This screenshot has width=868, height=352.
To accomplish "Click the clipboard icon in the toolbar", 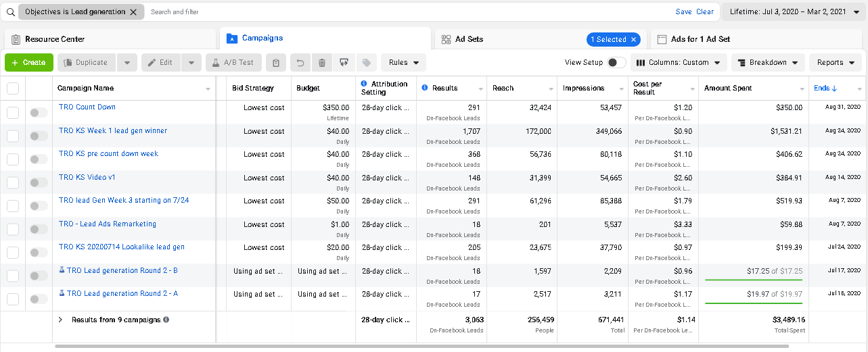I will (275, 63).
